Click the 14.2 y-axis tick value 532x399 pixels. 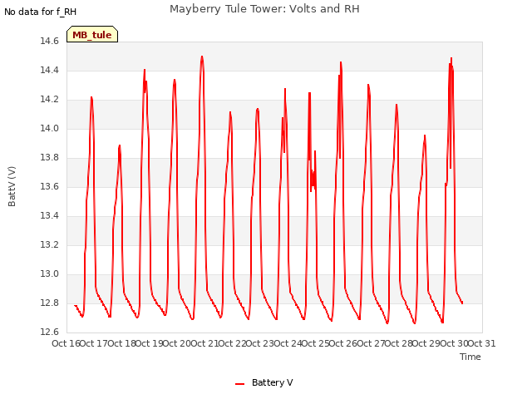[x=50, y=100]
